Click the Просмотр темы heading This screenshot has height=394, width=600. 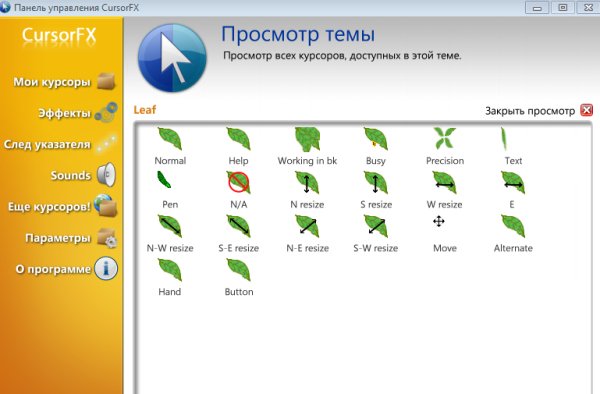298,34
